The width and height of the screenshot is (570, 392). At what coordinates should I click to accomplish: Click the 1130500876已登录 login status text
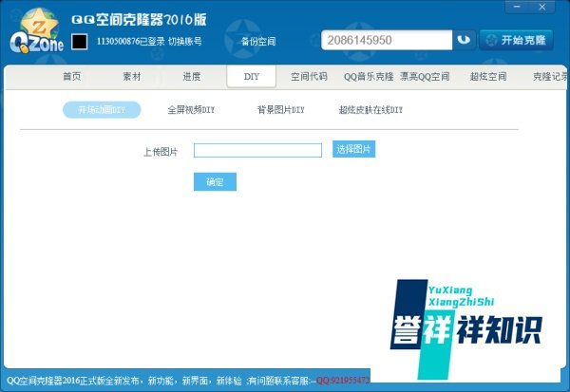pos(130,42)
